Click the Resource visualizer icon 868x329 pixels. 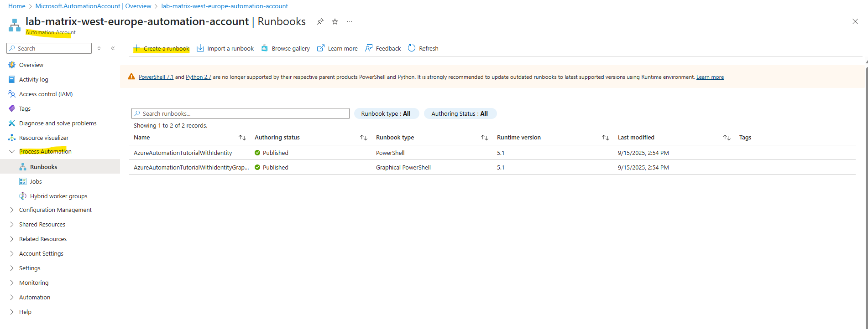(12, 138)
